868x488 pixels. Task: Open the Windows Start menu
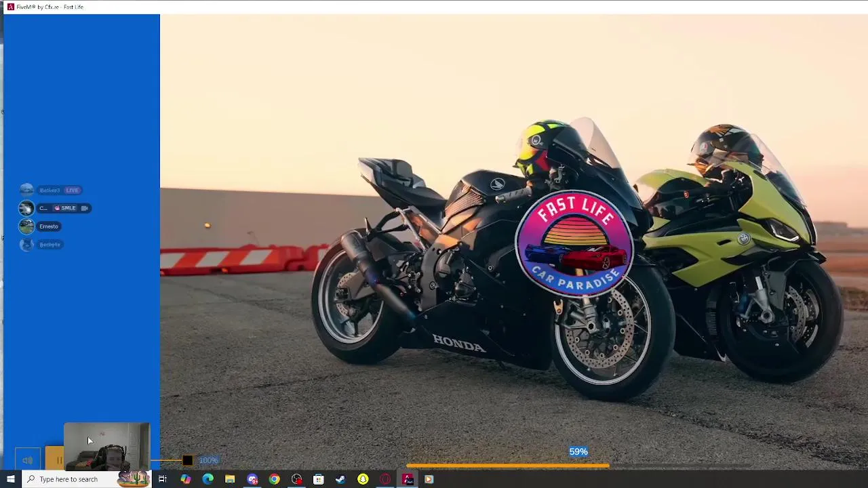(10, 479)
